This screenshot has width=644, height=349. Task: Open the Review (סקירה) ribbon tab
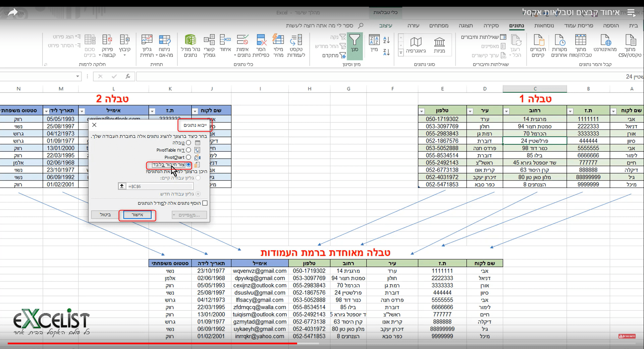pos(491,26)
